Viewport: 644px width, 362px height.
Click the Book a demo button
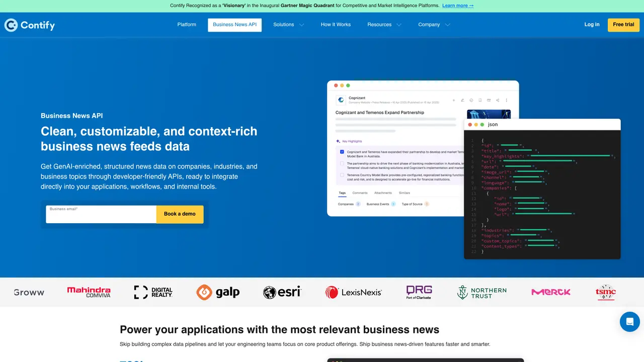click(x=180, y=214)
